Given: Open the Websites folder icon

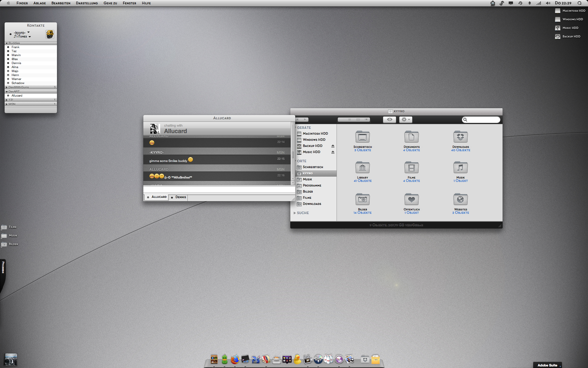Looking at the screenshot, I should [461, 199].
